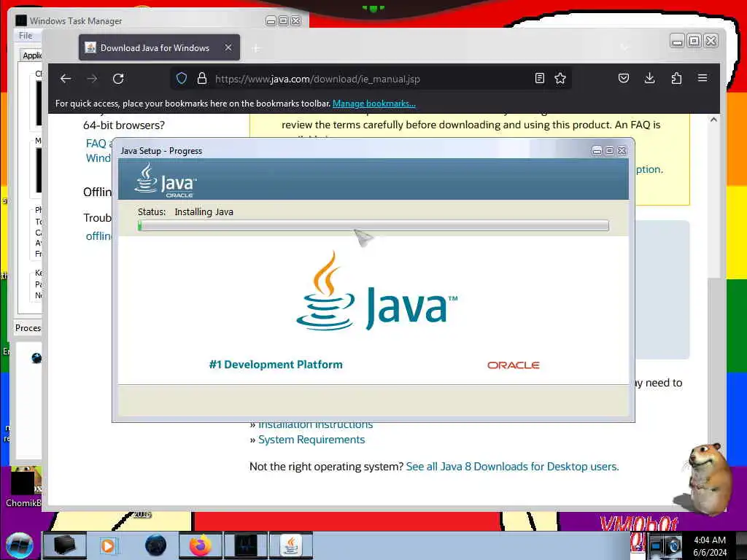Go back using the browser back arrow
747x560 pixels.
66,79
